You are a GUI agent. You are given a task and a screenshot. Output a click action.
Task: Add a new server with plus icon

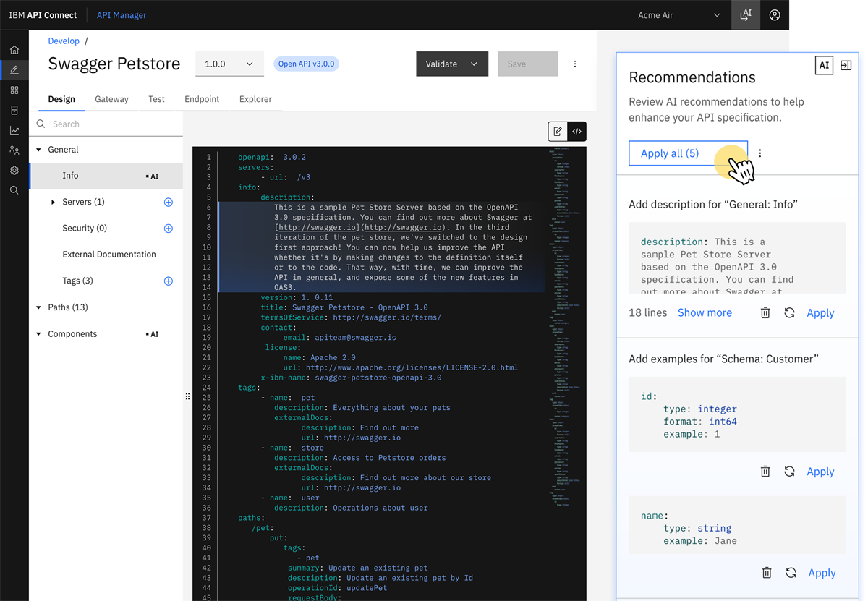coord(169,203)
